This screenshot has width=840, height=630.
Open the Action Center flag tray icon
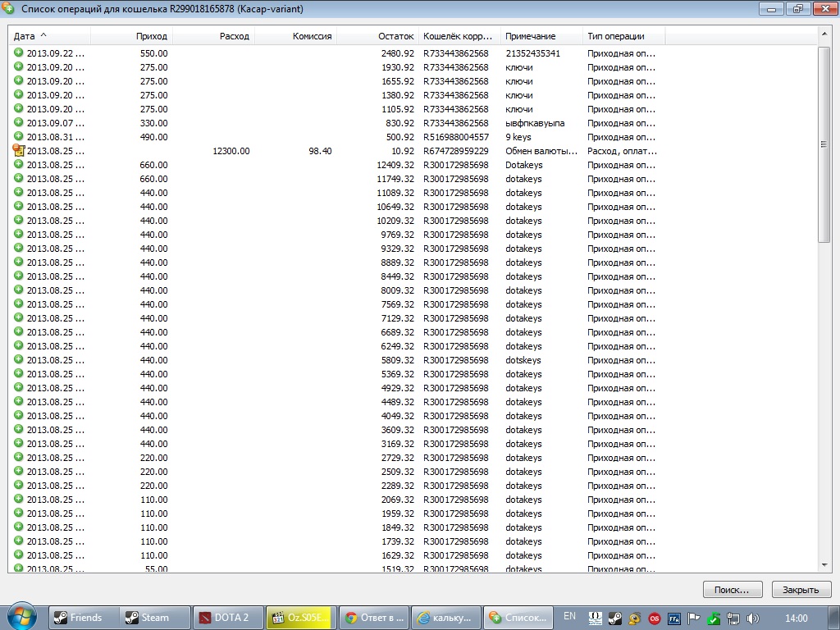pos(694,619)
